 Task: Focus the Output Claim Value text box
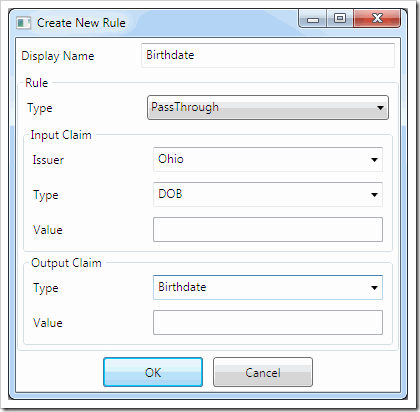268,322
